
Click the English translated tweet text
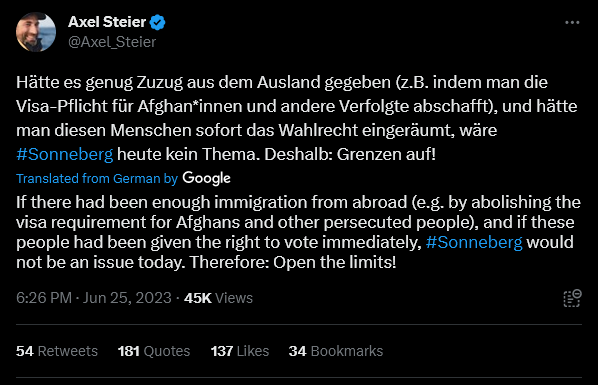click(298, 232)
